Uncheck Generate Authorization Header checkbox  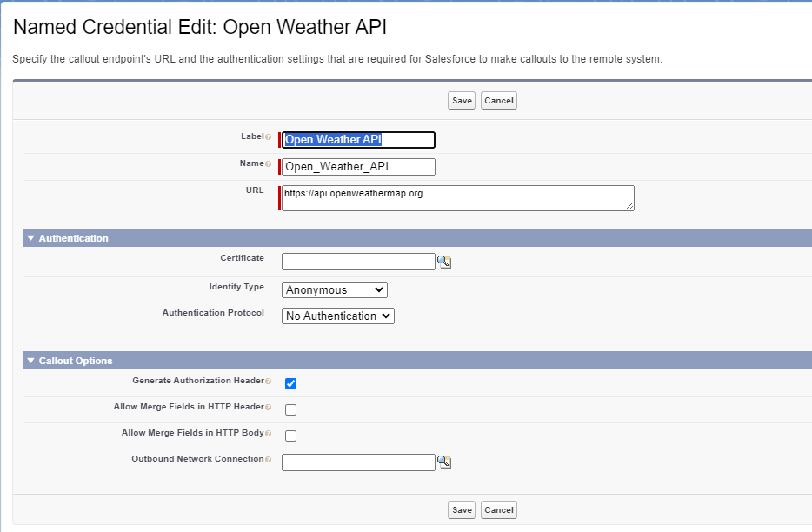tap(290, 384)
